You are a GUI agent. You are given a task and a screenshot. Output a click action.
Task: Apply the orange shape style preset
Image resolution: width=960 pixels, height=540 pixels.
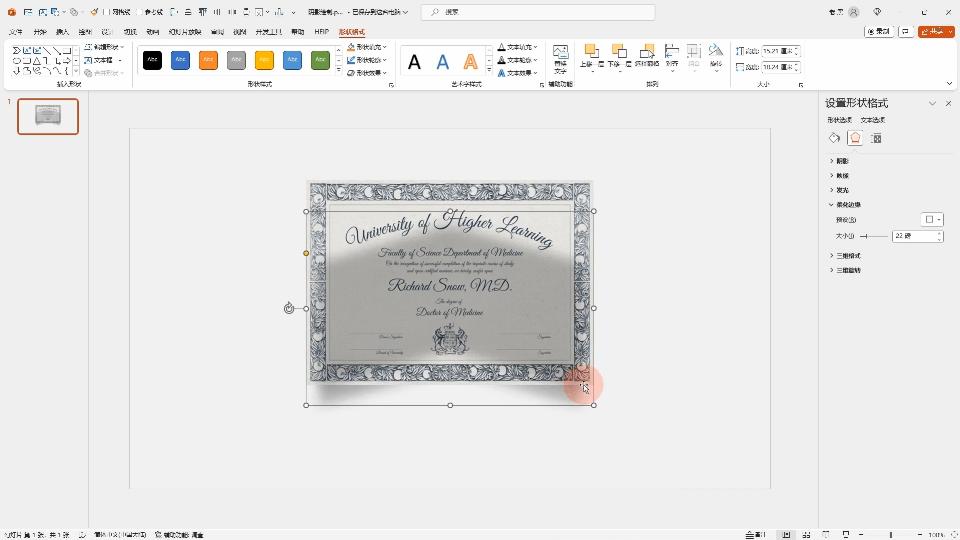coord(208,60)
